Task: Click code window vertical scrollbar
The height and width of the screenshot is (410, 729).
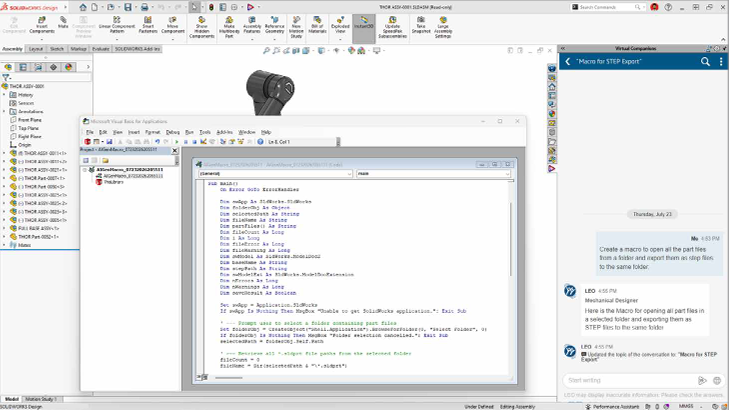Action: (x=511, y=239)
